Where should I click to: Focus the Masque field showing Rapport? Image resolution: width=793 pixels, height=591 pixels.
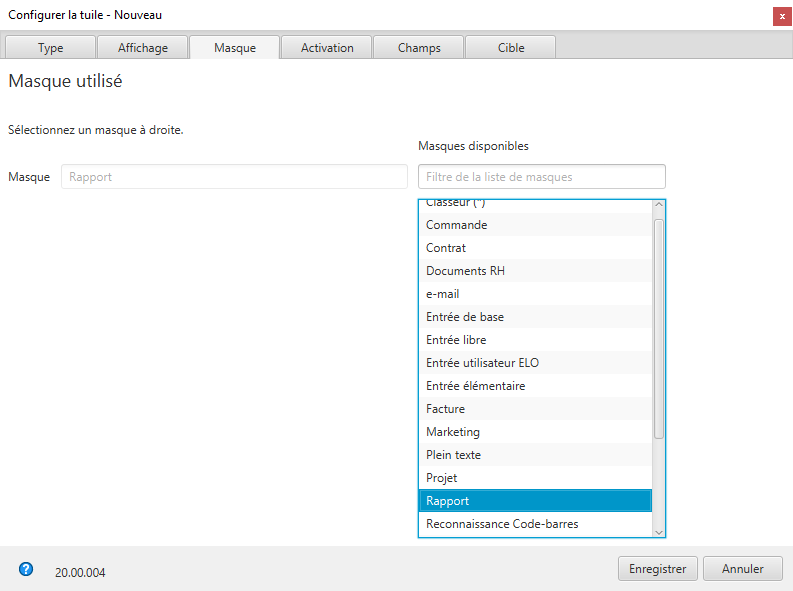(234, 176)
